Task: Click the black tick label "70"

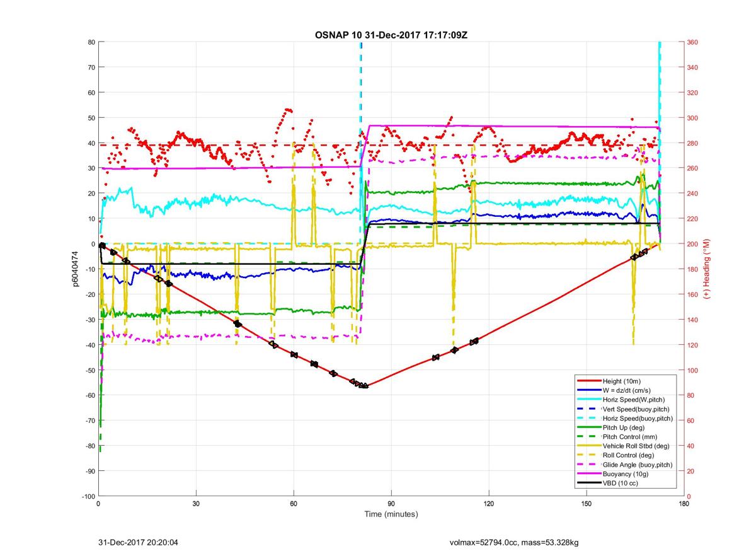Action: (91, 67)
